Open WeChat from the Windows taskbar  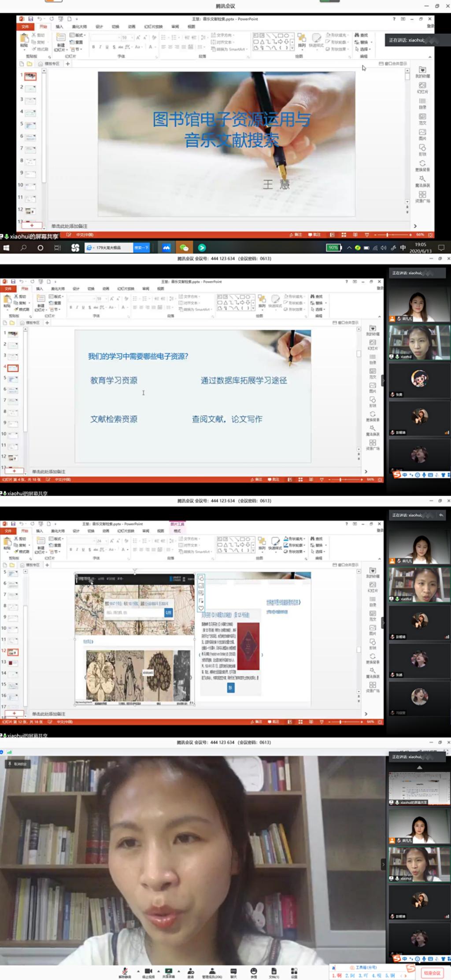[184, 248]
